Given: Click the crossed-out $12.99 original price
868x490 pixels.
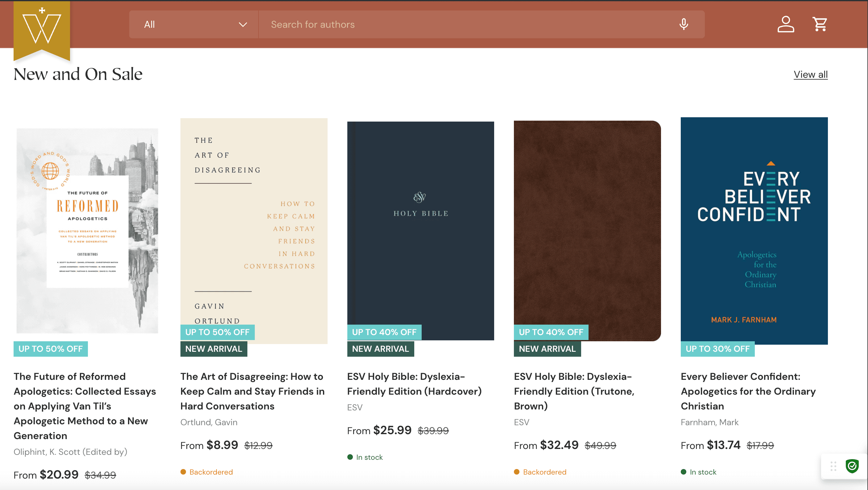Looking at the screenshot, I should (258, 446).
